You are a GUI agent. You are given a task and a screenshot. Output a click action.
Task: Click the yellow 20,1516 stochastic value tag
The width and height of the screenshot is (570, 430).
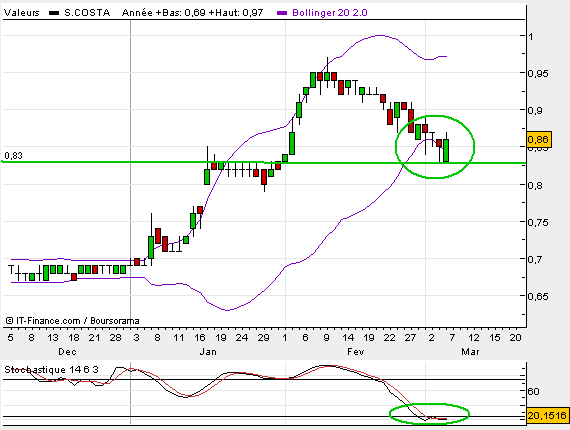coord(547,415)
